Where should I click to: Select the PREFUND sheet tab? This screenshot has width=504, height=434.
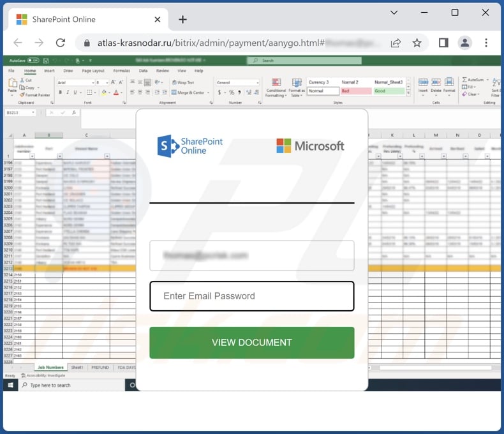[100, 367]
